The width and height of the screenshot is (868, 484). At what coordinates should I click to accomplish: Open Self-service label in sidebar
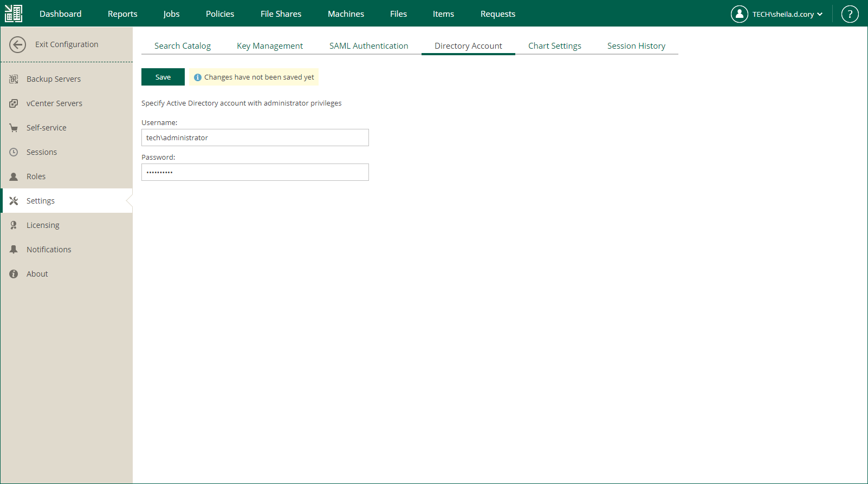47,128
